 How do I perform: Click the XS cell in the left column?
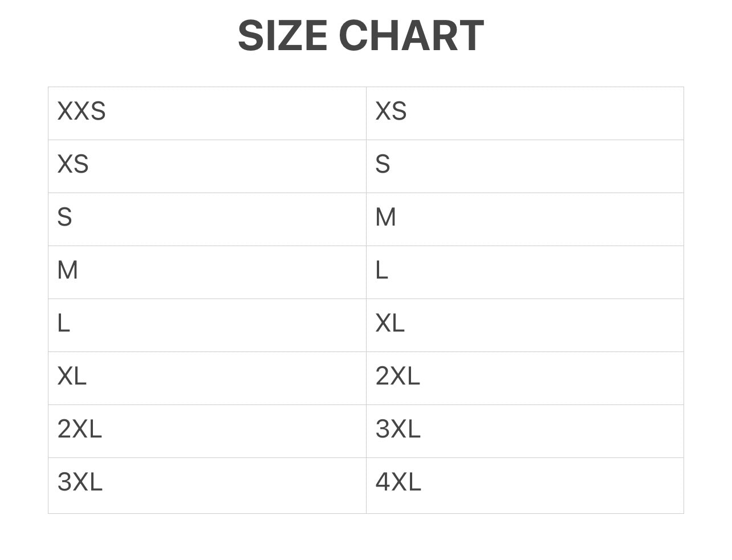(73, 164)
